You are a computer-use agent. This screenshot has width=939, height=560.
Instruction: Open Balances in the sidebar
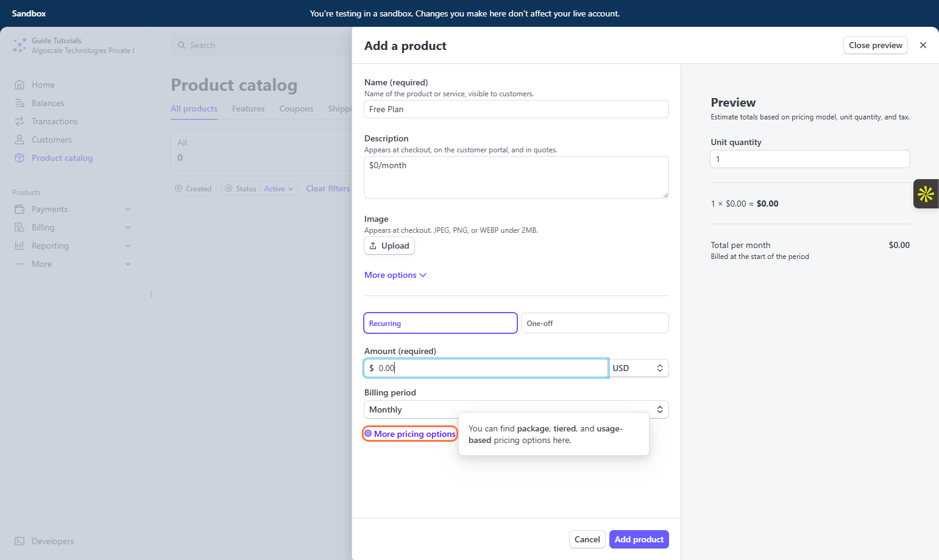click(x=48, y=103)
